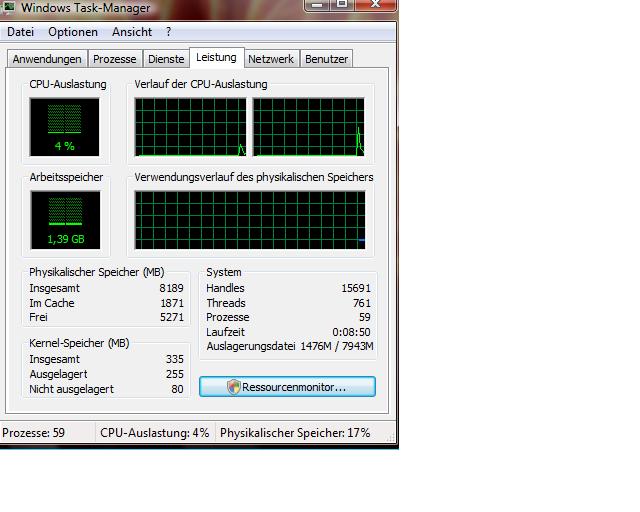Screen dimensions: 640x512
Task: Click the Kernel-Speicher (MB) group label
Action: pyautogui.click(x=79, y=343)
